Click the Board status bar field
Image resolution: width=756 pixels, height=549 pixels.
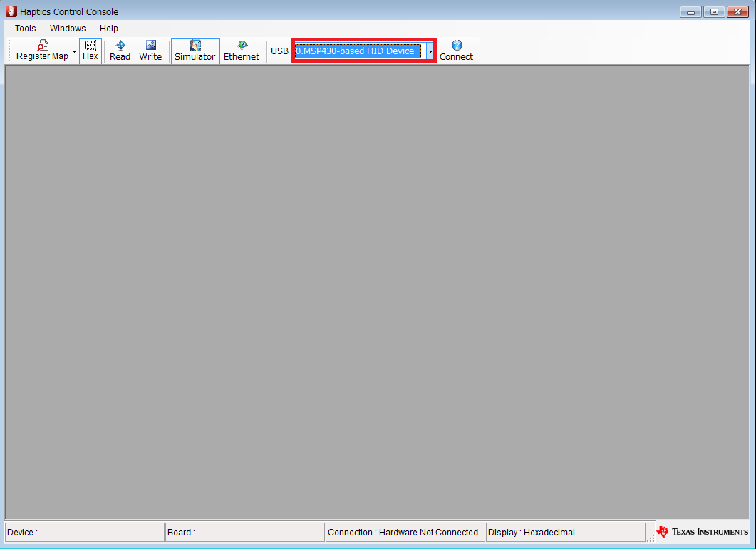[x=245, y=532]
